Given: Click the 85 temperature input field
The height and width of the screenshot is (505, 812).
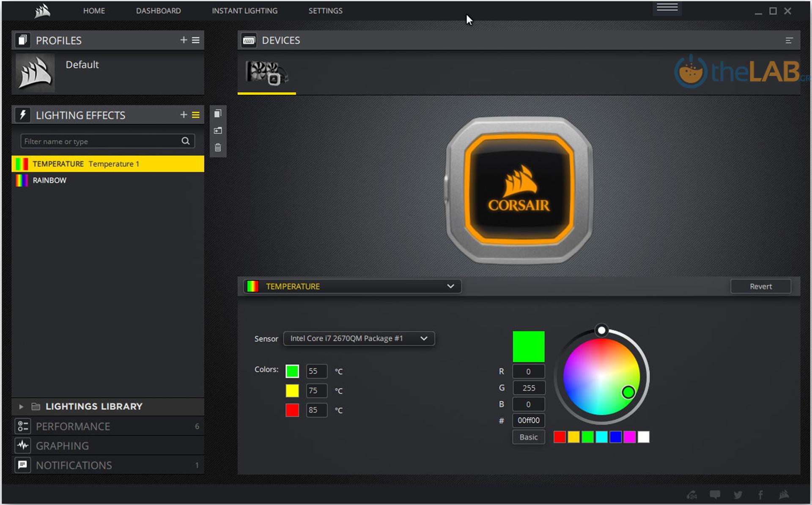Looking at the screenshot, I should pos(316,410).
